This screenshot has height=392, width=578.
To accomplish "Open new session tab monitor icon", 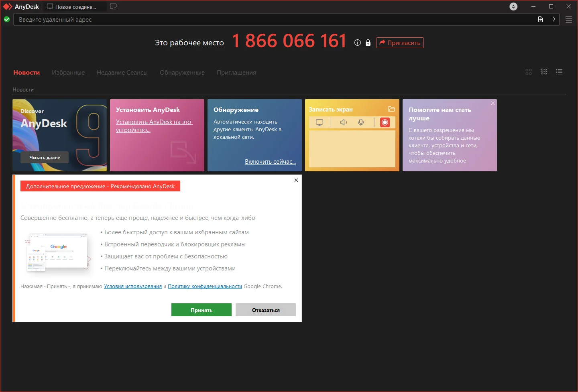I will pyautogui.click(x=113, y=6).
